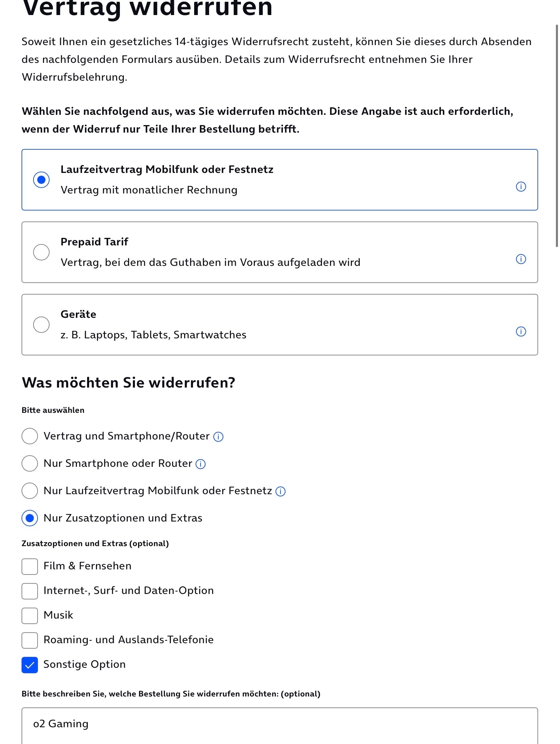Open info icon for Laufzeitvertrag Mobilfunk option
The image size is (560, 744).
pyautogui.click(x=521, y=187)
